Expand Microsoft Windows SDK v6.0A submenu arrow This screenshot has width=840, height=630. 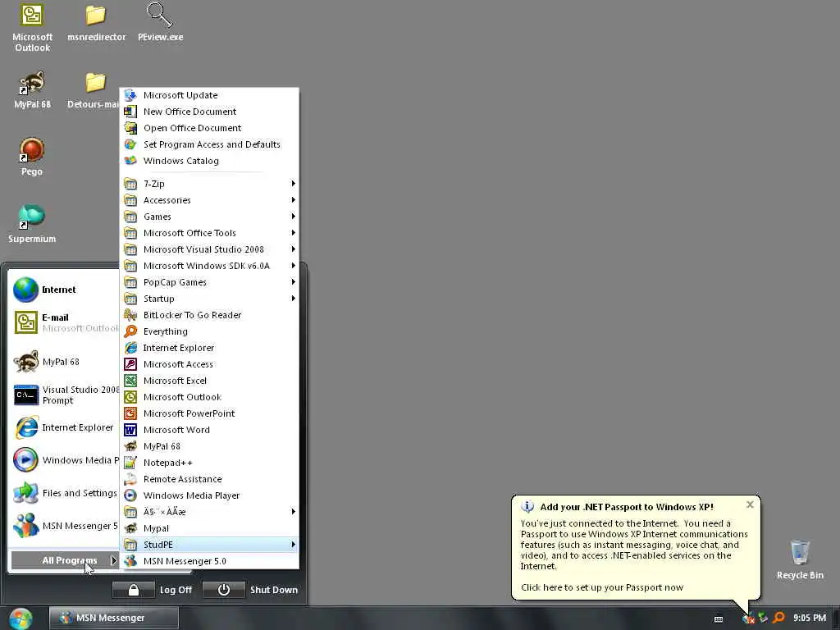point(293,266)
